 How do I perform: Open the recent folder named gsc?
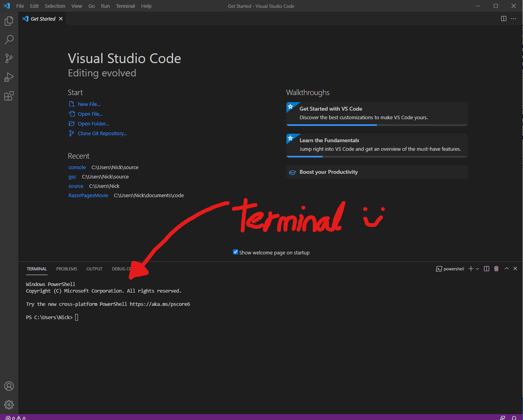(x=72, y=177)
